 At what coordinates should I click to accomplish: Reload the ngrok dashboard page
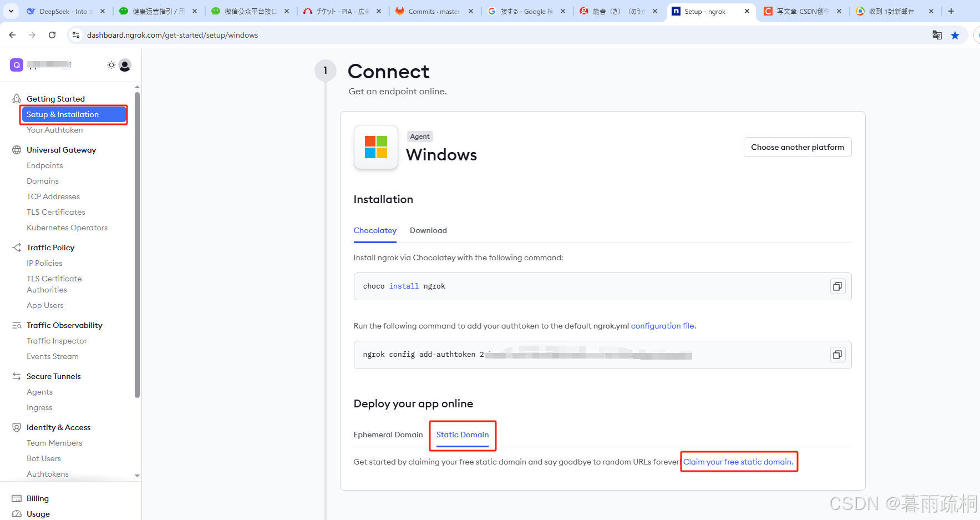52,35
